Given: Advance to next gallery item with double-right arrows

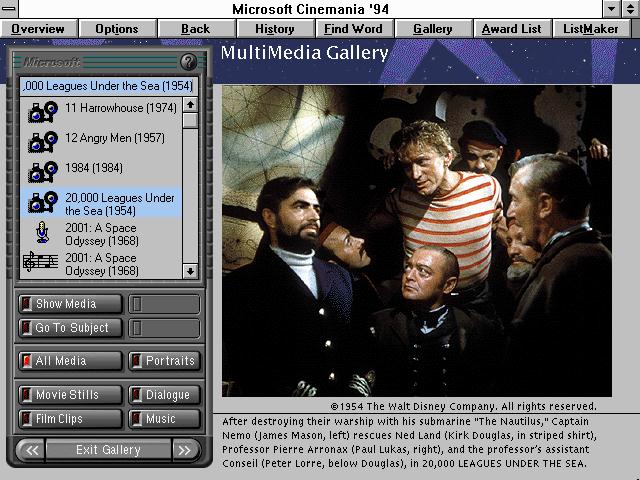Looking at the screenshot, I should click(x=185, y=450).
